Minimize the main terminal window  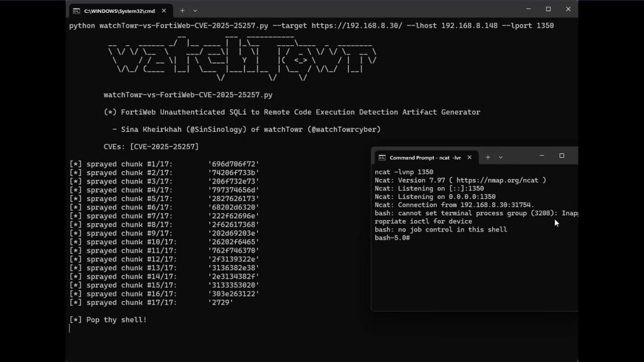529,9
